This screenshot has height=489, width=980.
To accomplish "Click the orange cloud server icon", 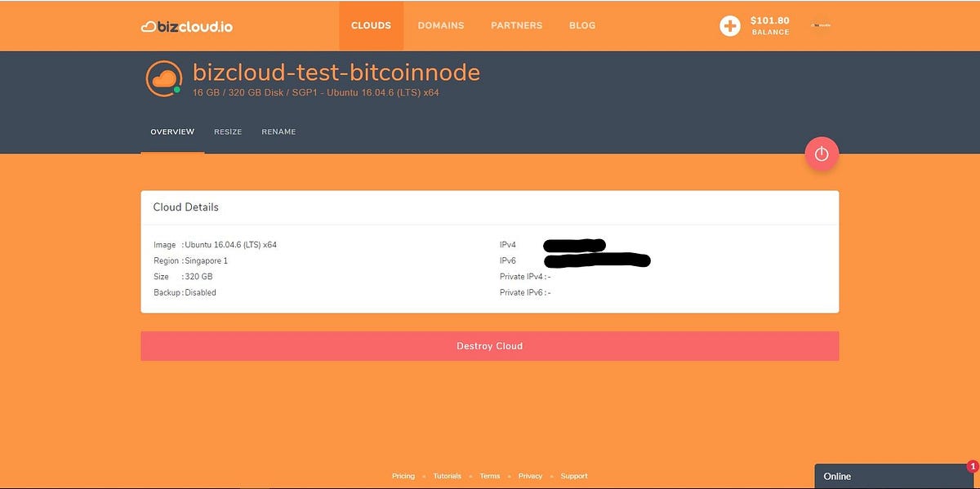I will [163, 77].
